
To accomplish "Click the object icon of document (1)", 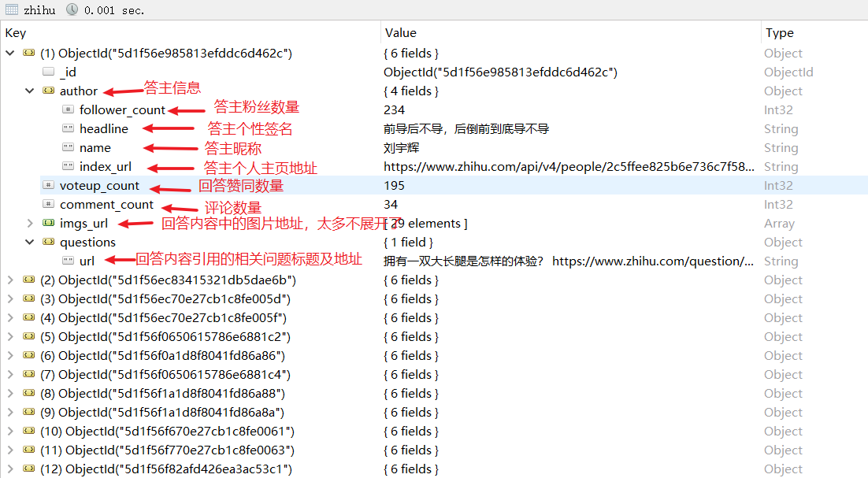I will (29, 53).
